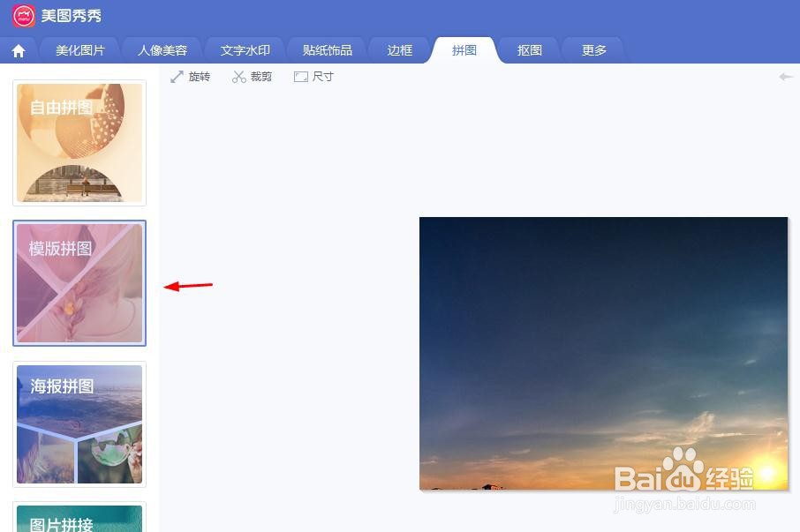This screenshot has height=532, width=800.
Task: Select the 旋转 rotate tool
Action: (x=191, y=77)
